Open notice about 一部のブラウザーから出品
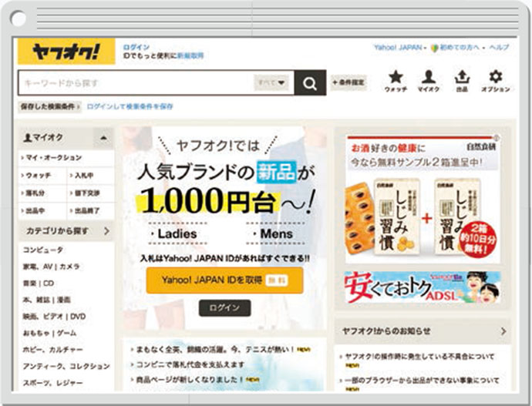This screenshot has height=406, width=532. (422, 381)
